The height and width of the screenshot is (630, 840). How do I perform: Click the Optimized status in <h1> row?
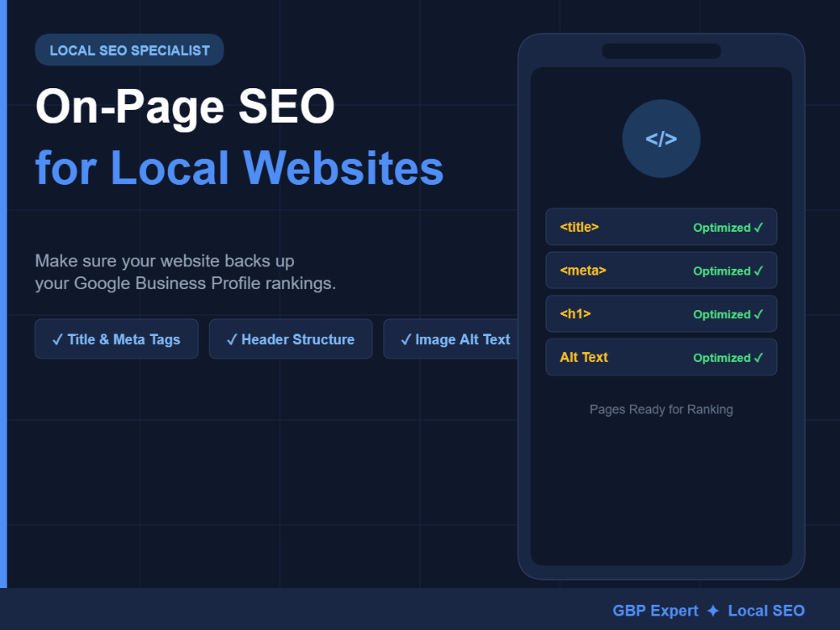728,314
